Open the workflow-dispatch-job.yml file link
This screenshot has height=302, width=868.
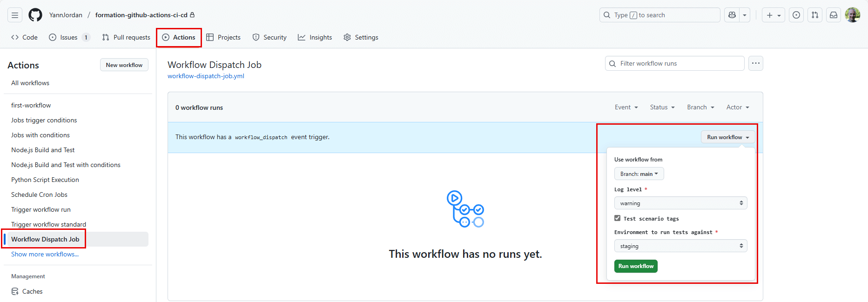pyautogui.click(x=206, y=76)
